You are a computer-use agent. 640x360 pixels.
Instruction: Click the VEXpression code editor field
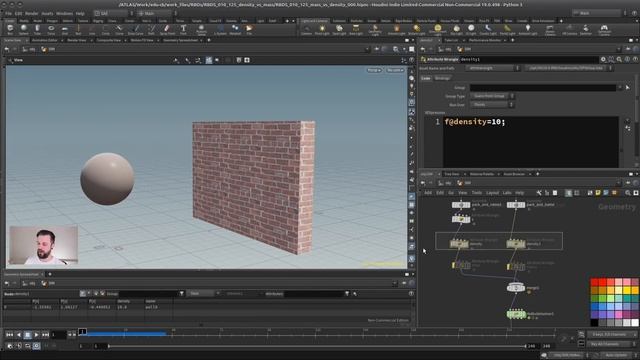[531, 141]
